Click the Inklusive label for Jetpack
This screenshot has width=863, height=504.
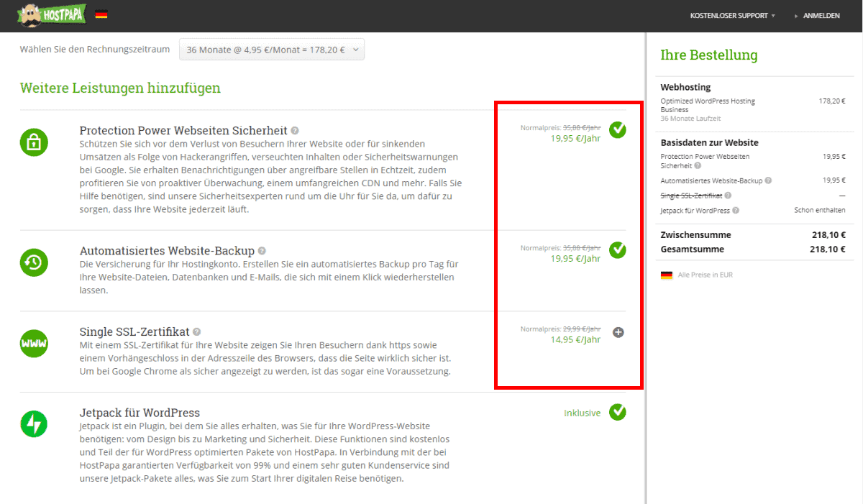[x=583, y=413]
